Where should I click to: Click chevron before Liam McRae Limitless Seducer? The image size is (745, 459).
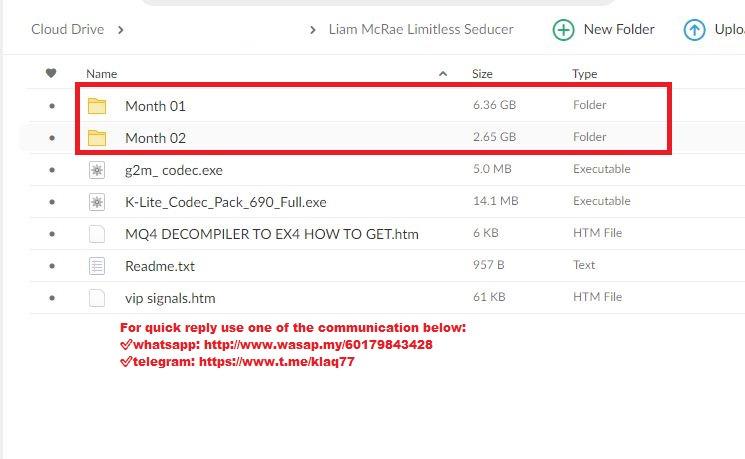(314, 29)
